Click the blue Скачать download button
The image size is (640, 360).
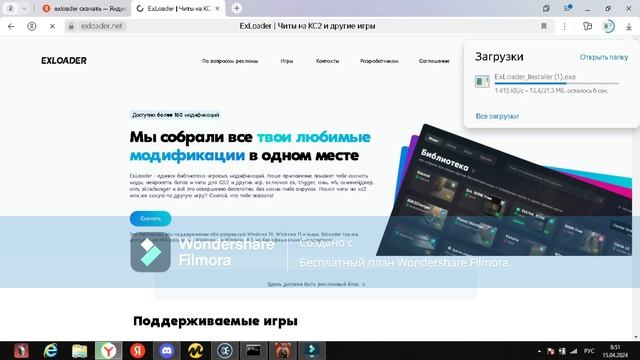(151, 219)
